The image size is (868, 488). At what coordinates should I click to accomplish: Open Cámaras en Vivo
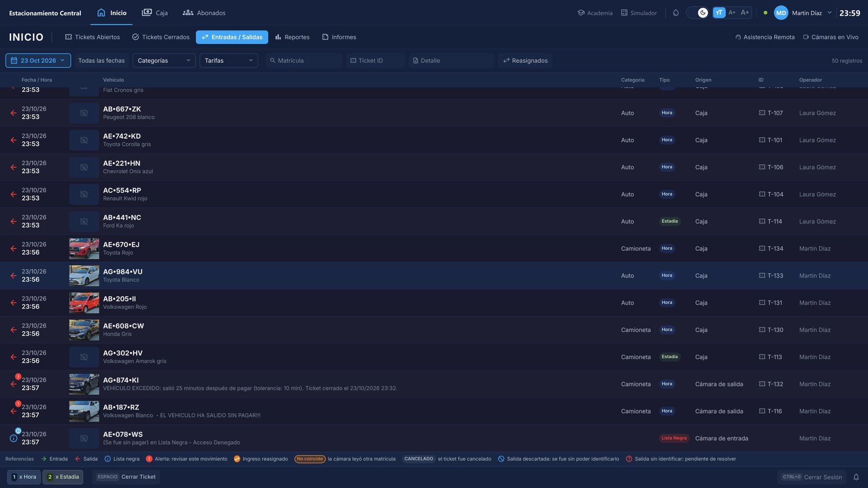tap(831, 37)
